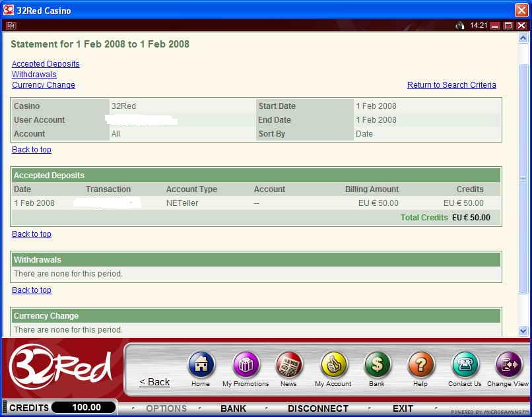Image resolution: width=532 pixels, height=417 pixels.
Task: Go back using the < Back link
Action: pyautogui.click(x=154, y=382)
